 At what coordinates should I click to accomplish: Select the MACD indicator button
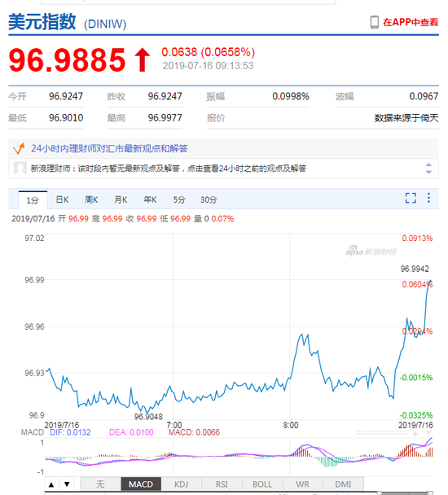coord(141,484)
